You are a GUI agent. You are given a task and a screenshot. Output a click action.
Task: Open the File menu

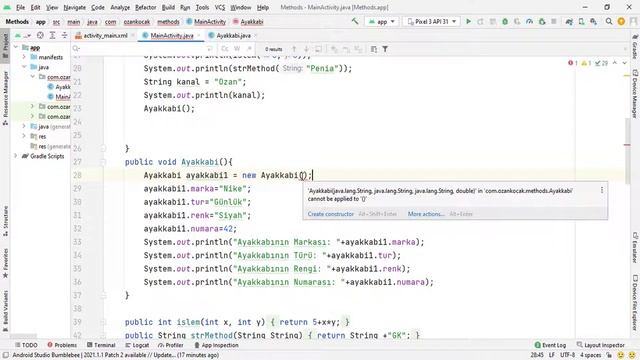coord(20,7)
